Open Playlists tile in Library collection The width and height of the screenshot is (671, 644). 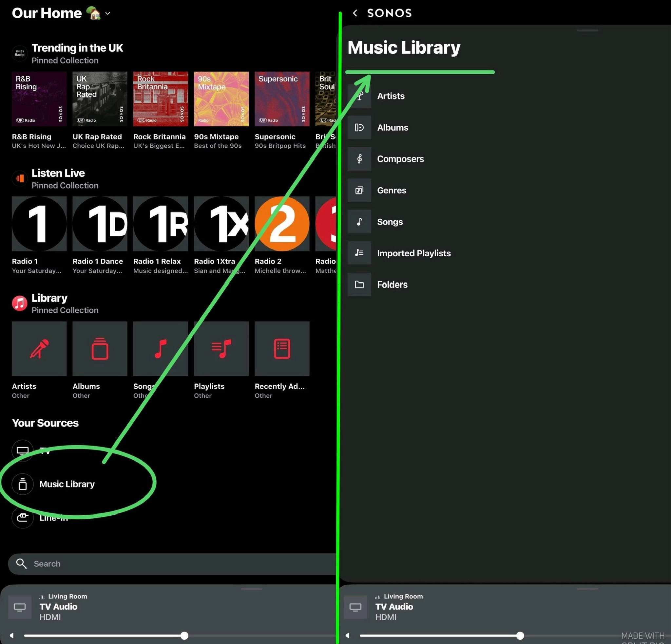(x=221, y=348)
